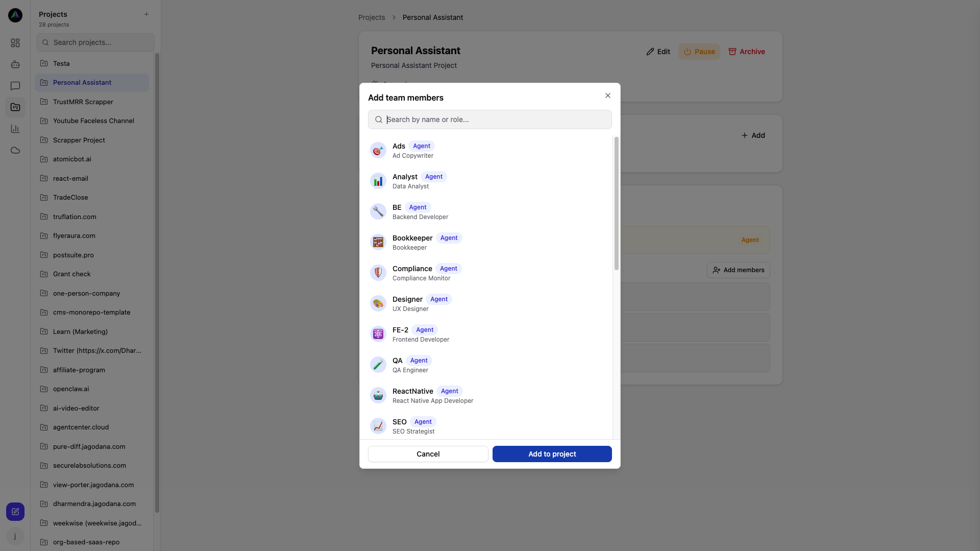The width and height of the screenshot is (980, 551).
Task: Close the Add team members dialog
Action: [607, 95]
